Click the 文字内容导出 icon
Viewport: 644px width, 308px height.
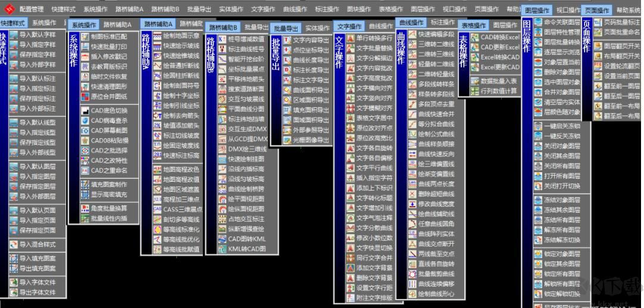coord(287,41)
